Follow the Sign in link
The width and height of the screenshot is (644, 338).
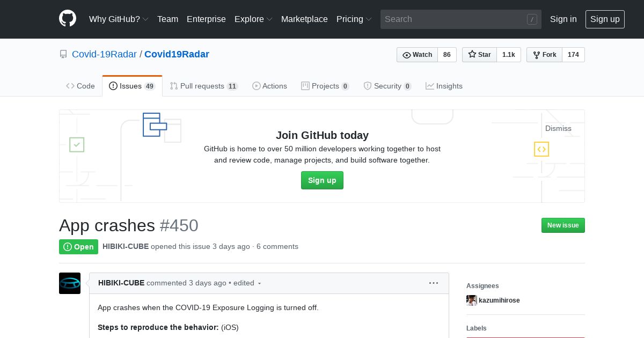pos(563,19)
